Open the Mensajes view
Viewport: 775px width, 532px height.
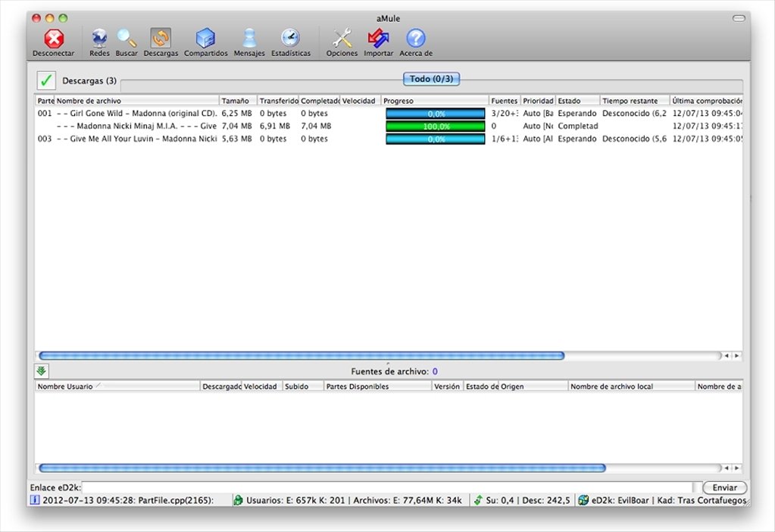tap(249, 43)
